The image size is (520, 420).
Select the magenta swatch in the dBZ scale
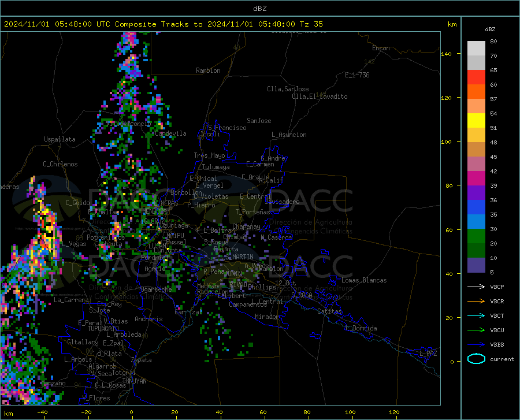coord(476,179)
